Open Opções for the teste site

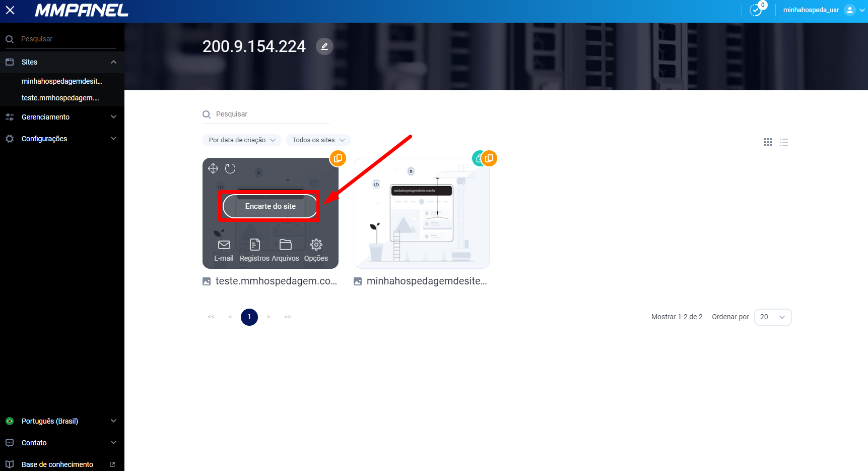tap(316, 251)
